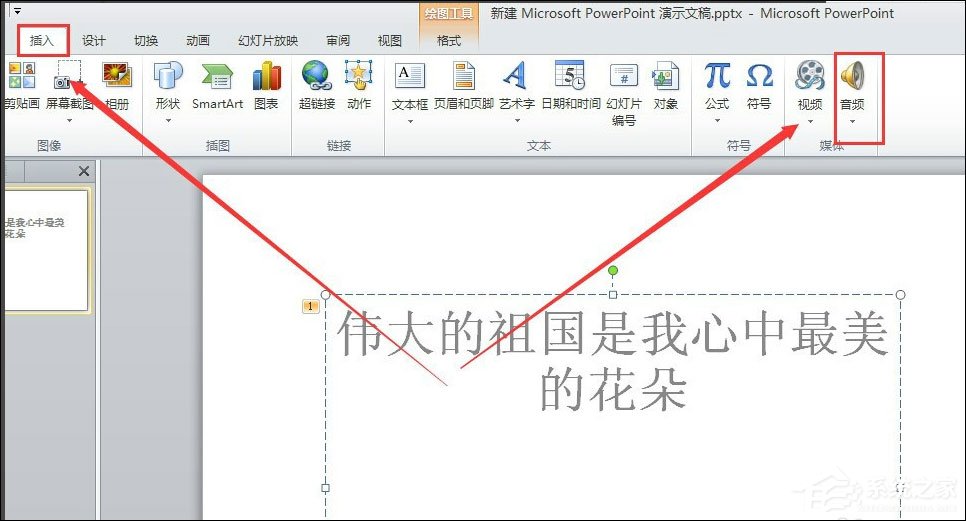Insert an Object (对象)
This screenshot has height=521, width=966.
[x=665, y=77]
